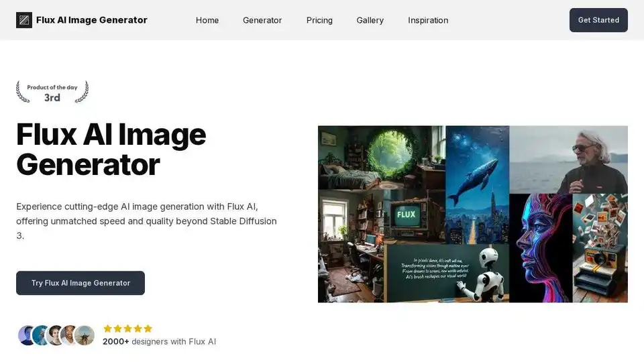Screen dimensions: 644x362
Task: Click Try Flux AI Image Generator button
Action: (x=80, y=283)
